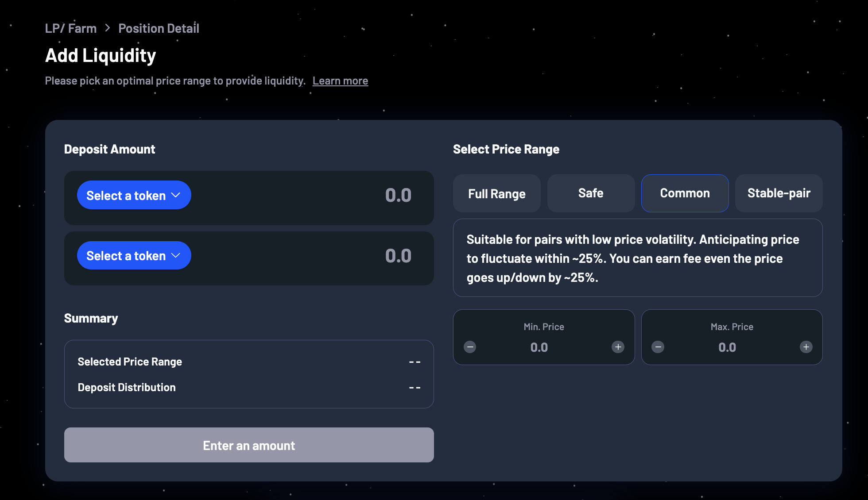The image size is (868, 500).
Task: Edit the Min. Price value field
Action: point(539,347)
